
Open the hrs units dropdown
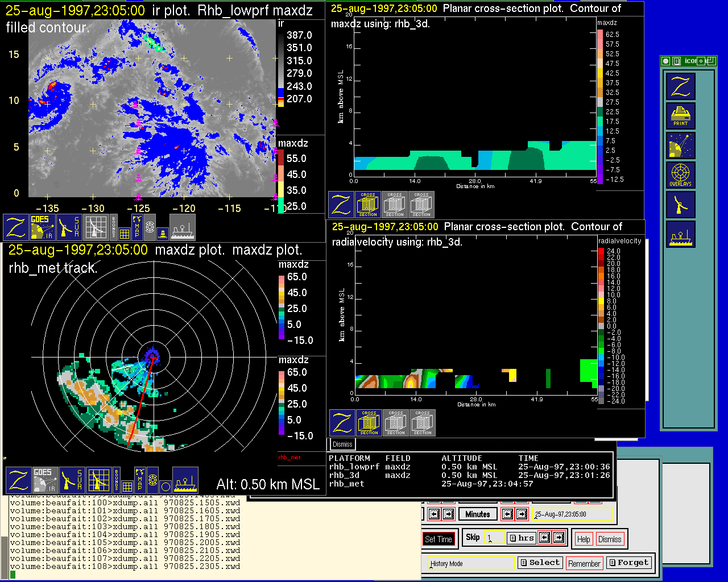(x=522, y=538)
